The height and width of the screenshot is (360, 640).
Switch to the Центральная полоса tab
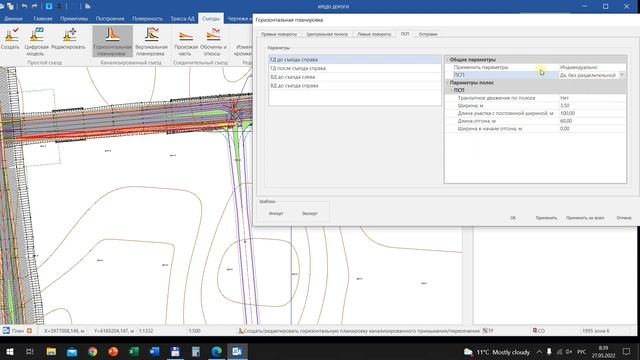(327, 34)
